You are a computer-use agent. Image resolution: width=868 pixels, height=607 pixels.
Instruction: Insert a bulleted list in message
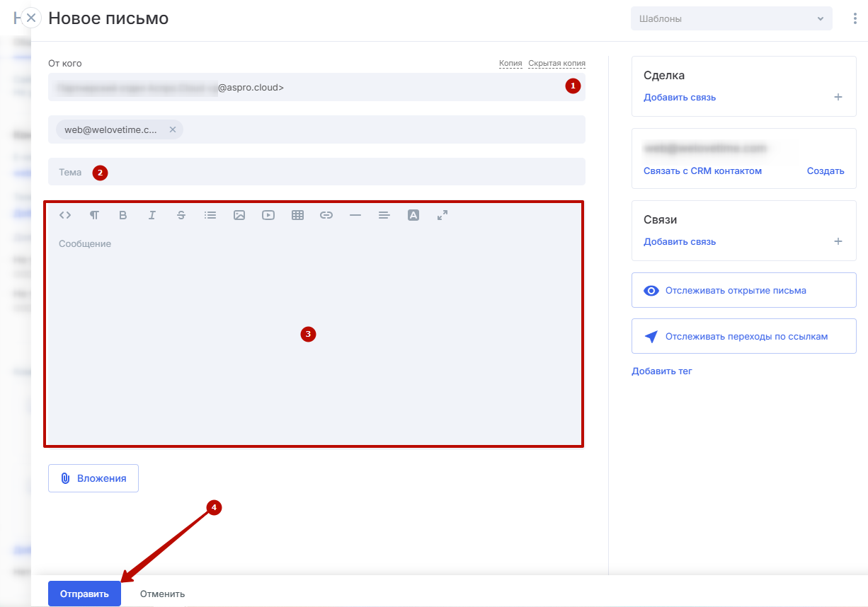pos(210,215)
